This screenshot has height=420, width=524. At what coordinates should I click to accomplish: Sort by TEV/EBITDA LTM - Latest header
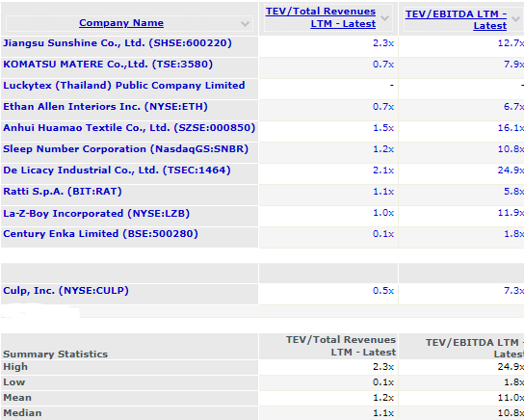tap(456, 19)
